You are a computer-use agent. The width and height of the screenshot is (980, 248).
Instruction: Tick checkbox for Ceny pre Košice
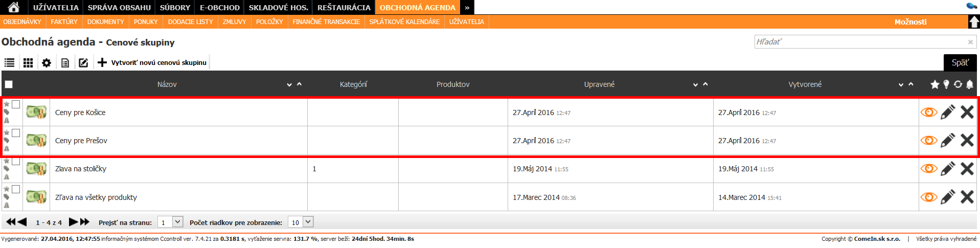(x=16, y=104)
